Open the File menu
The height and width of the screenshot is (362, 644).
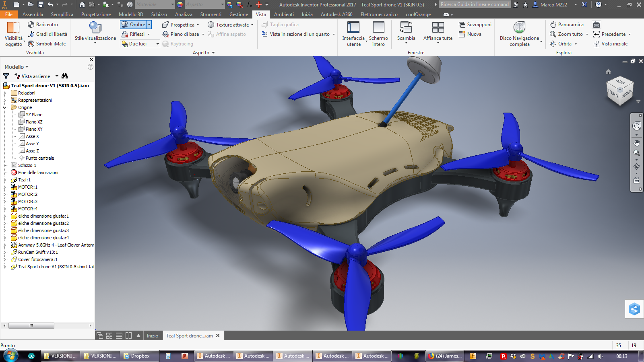coord(9,14)
